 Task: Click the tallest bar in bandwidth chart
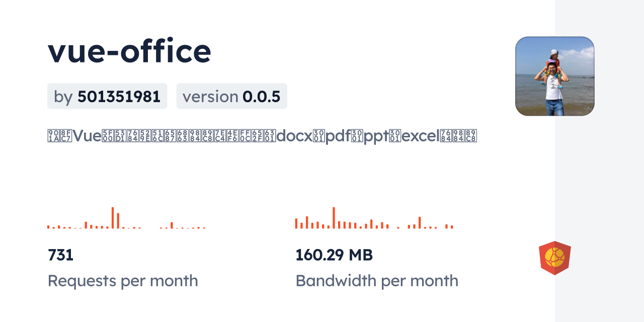[334, 218]
